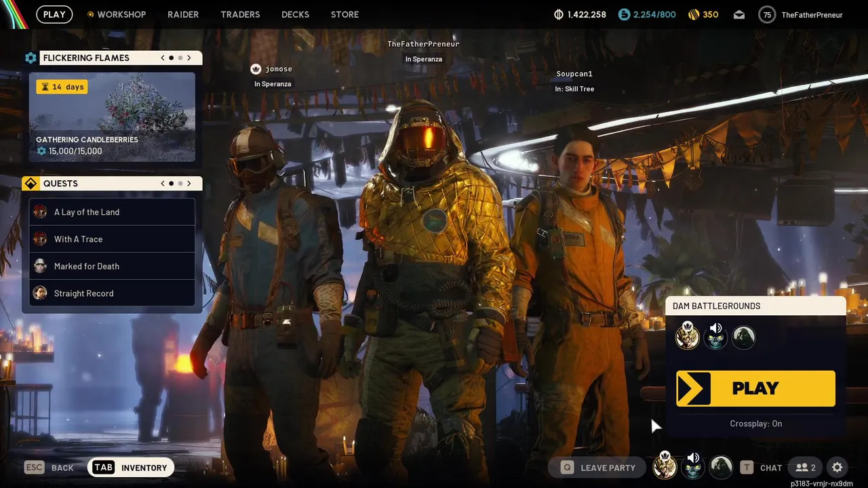Open settings gear icon at bottom right
Image resolution: width=868 pixels, height=488 pixels.
837,467
